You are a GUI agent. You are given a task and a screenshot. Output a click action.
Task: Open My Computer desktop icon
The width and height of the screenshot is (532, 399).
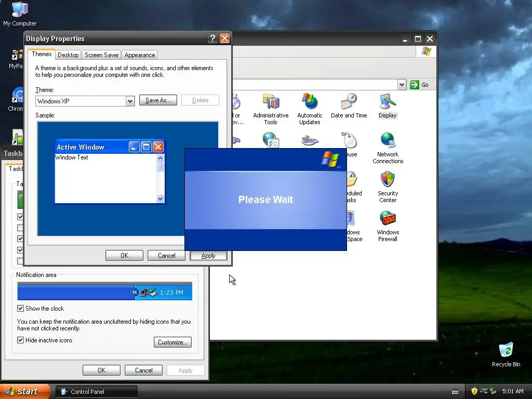click(x=20, y=14)
